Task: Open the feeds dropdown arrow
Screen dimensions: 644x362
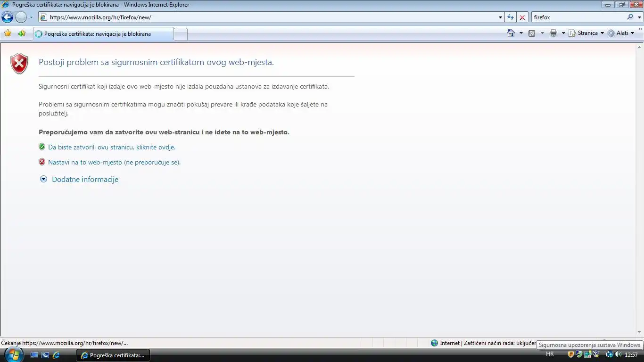Action: [542, 33]
